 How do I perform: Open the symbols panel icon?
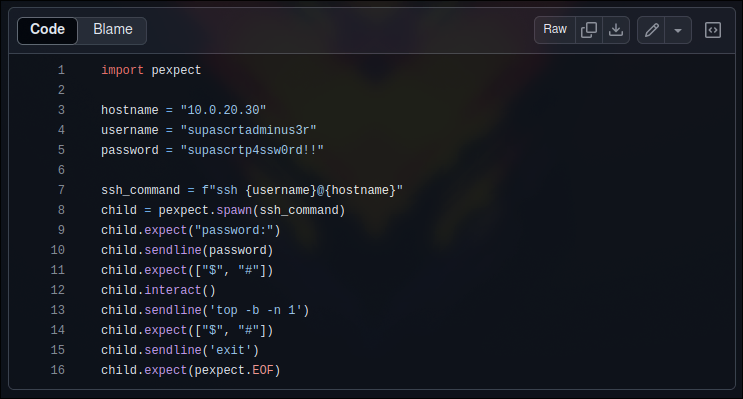[713, 30]
